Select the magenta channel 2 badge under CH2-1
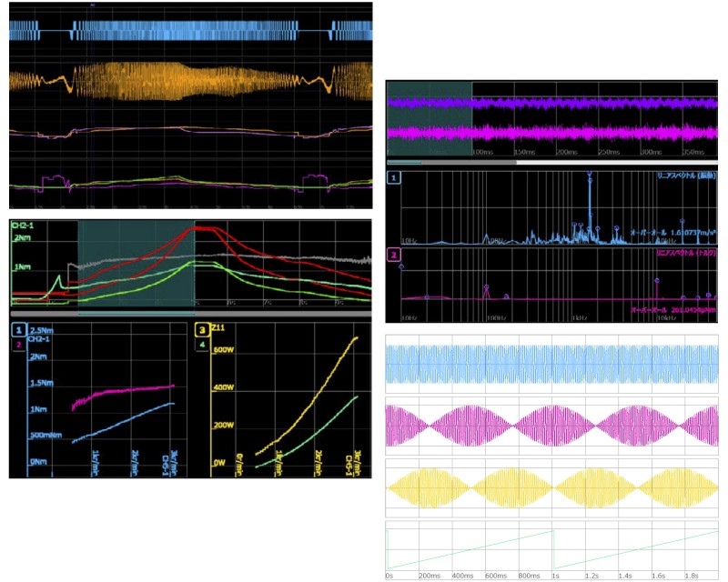Screen dimensions: 728x582 18,345
